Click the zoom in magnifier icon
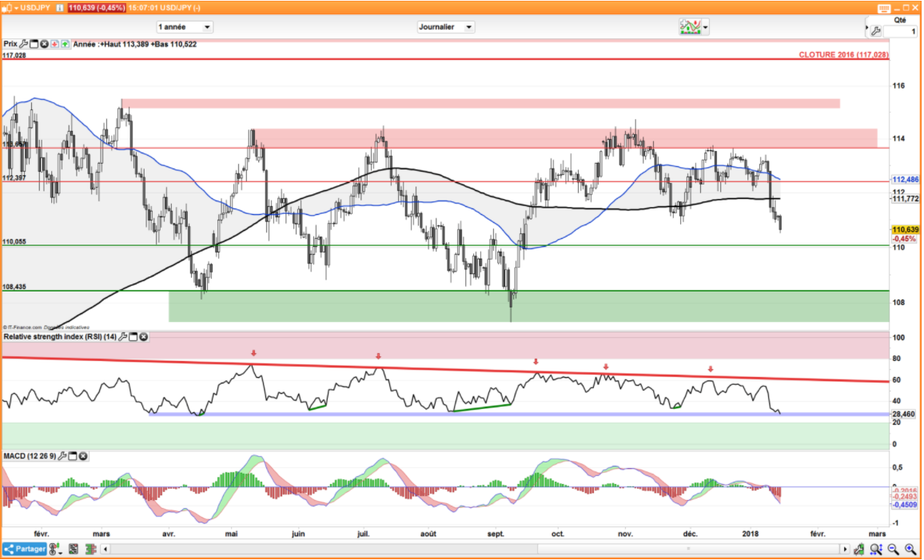 (x=910, y=550)
